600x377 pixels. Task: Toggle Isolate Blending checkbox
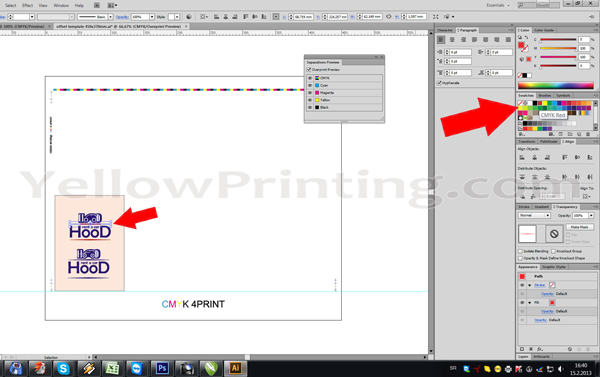(520, 251)
